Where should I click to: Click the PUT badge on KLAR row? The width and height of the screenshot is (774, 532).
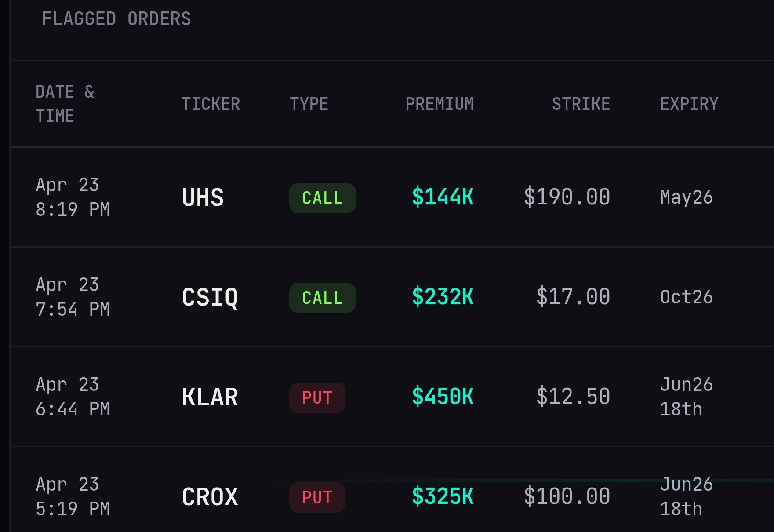pos(317,397)
